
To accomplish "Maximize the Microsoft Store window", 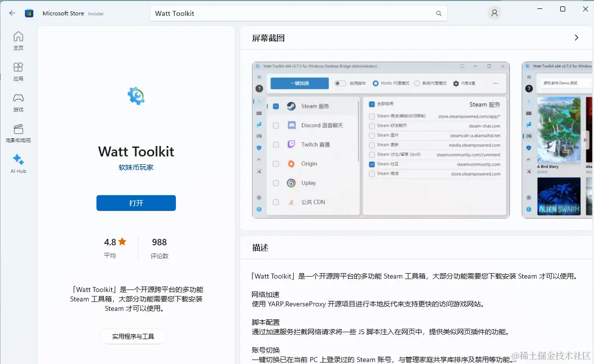I will tap(563, 9).
